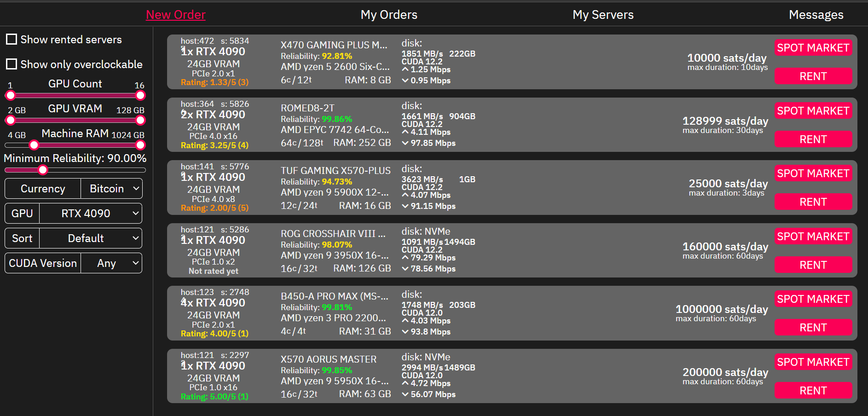
Task: Open the Currency dropdown showing Bitcoin
Action: (x=111, y=189)
